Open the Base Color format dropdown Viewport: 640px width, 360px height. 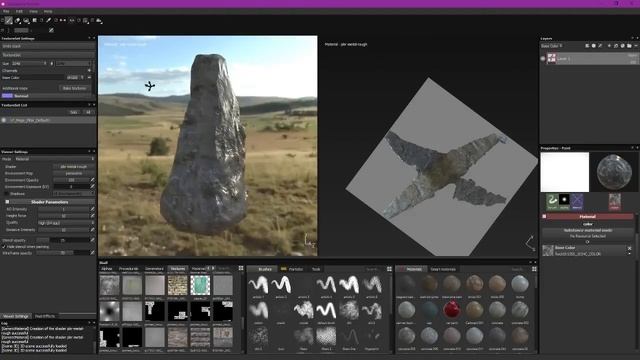[76, 78]
